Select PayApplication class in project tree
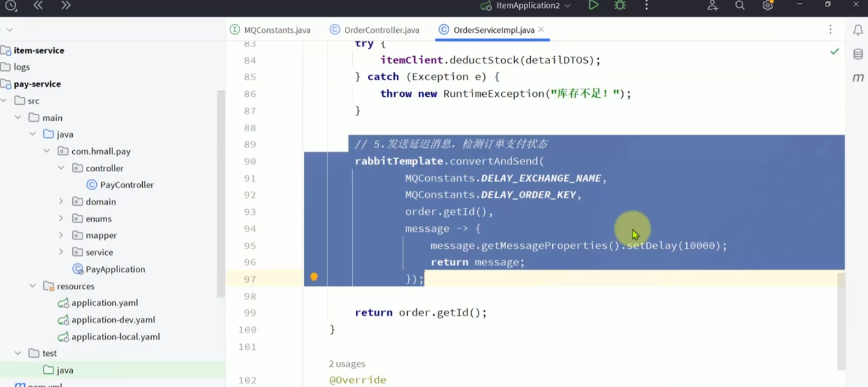The image size is (868, 387). tap(115, 269)
